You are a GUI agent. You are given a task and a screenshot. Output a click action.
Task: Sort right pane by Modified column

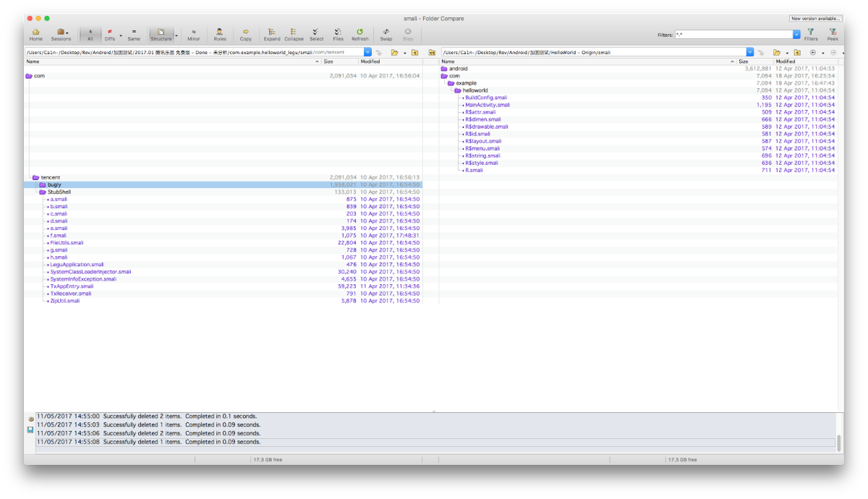coord(805,61)
